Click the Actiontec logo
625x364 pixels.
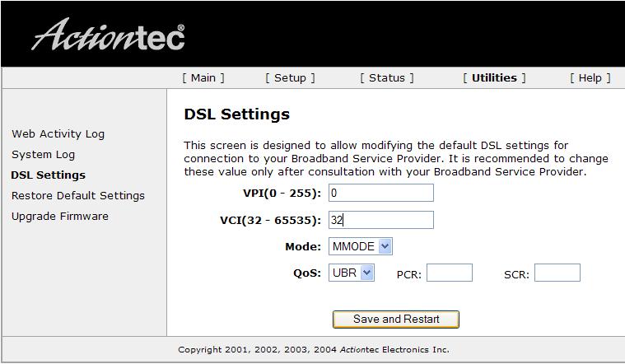click(108, 35)
